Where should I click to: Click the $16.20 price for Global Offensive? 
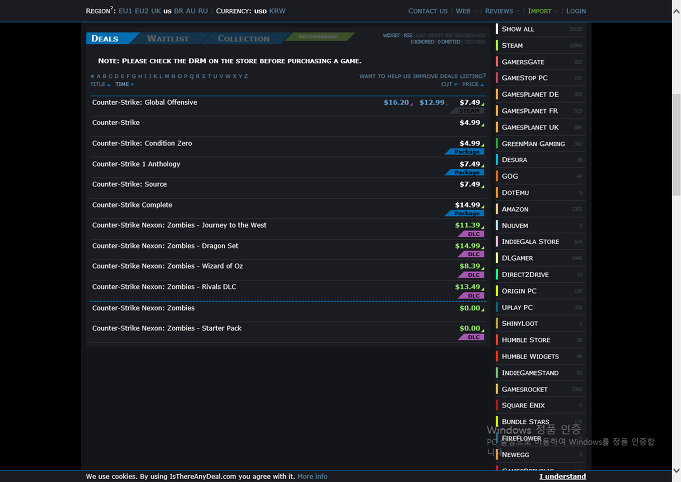pyautogui.click(x=396, y=102)
